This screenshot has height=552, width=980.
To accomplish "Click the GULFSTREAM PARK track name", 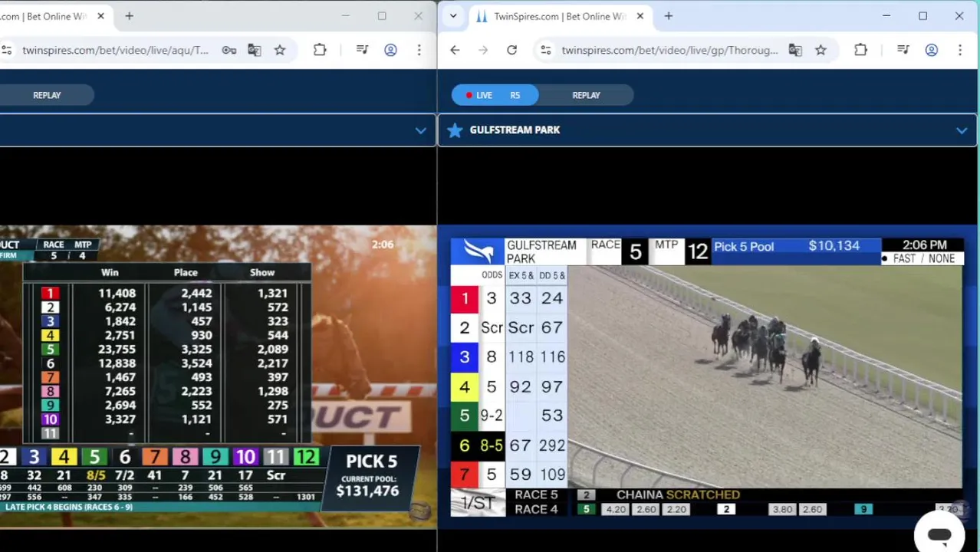I will click(x=515, y=130).
